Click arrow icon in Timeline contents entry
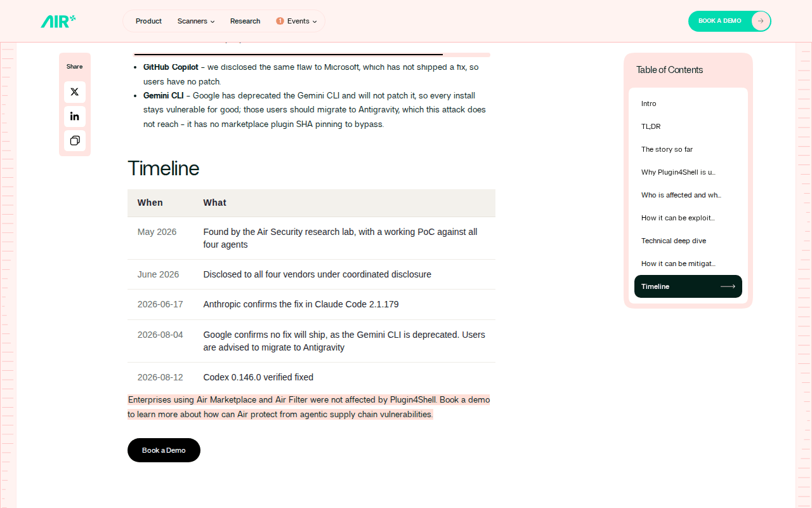 point(728,286)
